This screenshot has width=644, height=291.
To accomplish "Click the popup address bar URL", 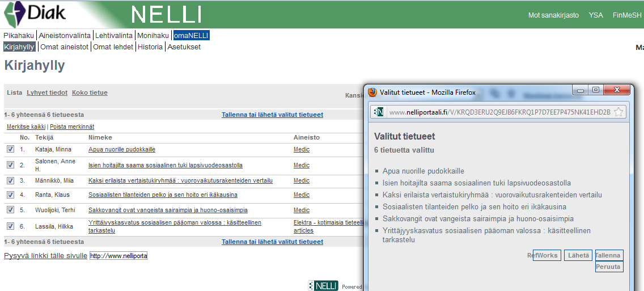I will [499, 112].
